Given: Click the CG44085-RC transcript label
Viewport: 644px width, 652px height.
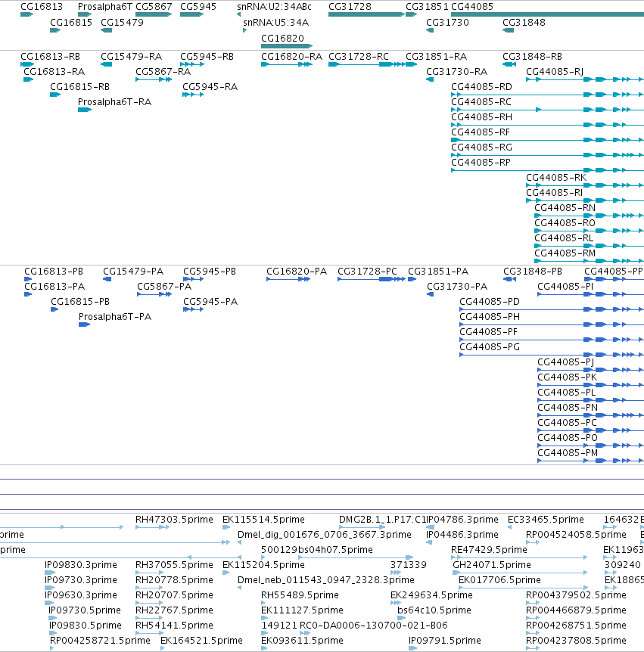Looking at the screenshot, I should 481,102.
